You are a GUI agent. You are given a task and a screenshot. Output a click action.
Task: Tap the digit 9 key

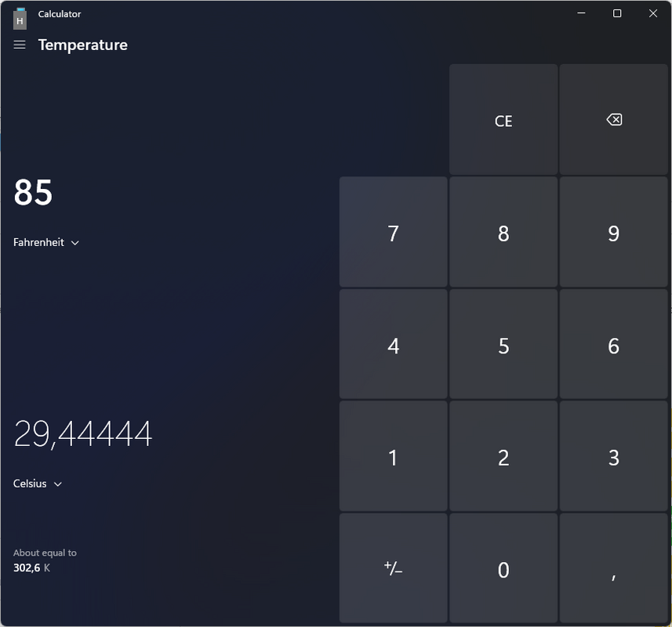coord(614,232)
